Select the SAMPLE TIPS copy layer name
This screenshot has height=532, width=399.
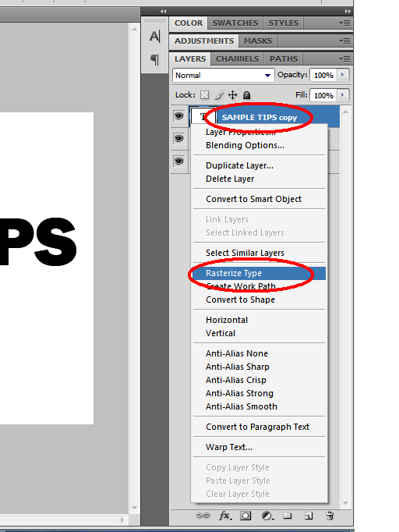[260, 117]
